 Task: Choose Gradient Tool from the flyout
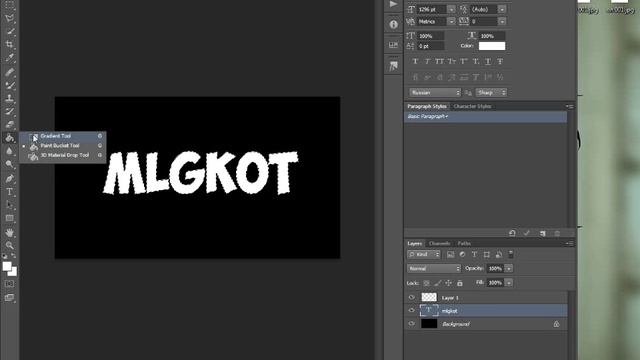point(63,136)
